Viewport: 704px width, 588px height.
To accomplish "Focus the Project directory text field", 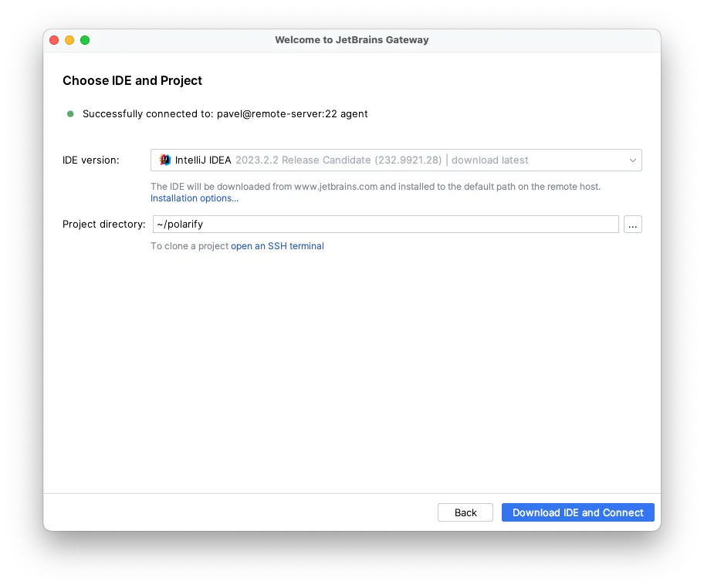I will click(386, 225).
